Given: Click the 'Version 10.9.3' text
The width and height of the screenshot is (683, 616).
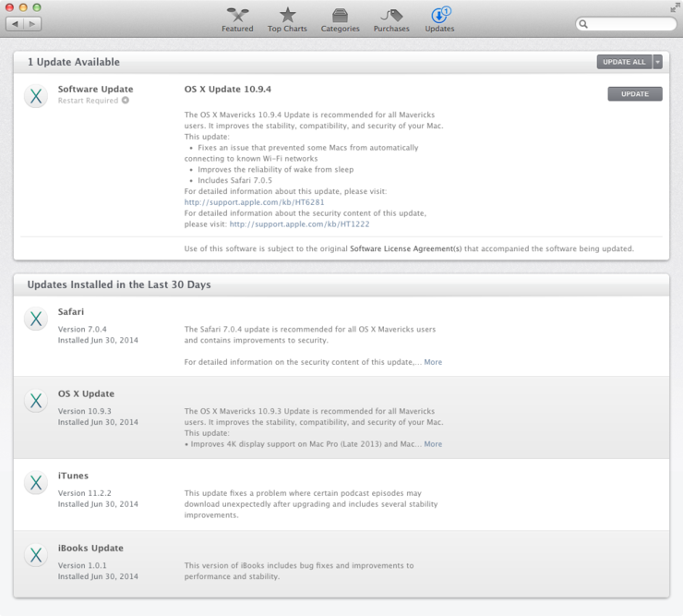Looking at the screenshot, I should (x=85, y=411).
